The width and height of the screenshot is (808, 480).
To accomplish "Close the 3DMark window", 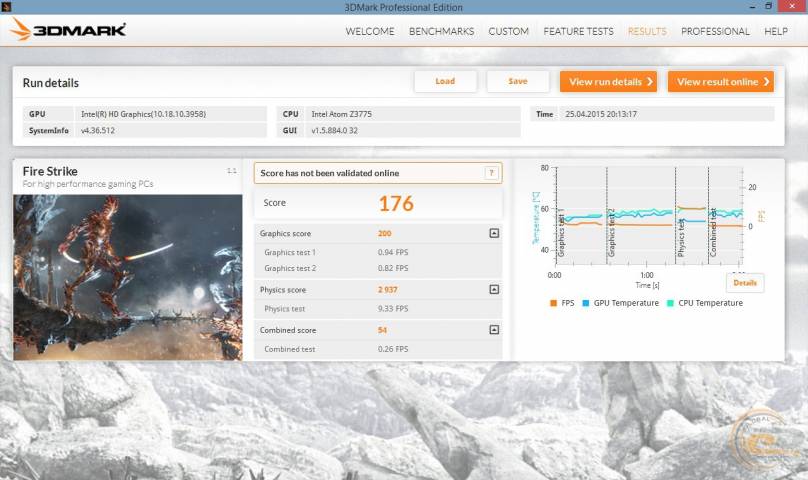I will click(793, 7).
